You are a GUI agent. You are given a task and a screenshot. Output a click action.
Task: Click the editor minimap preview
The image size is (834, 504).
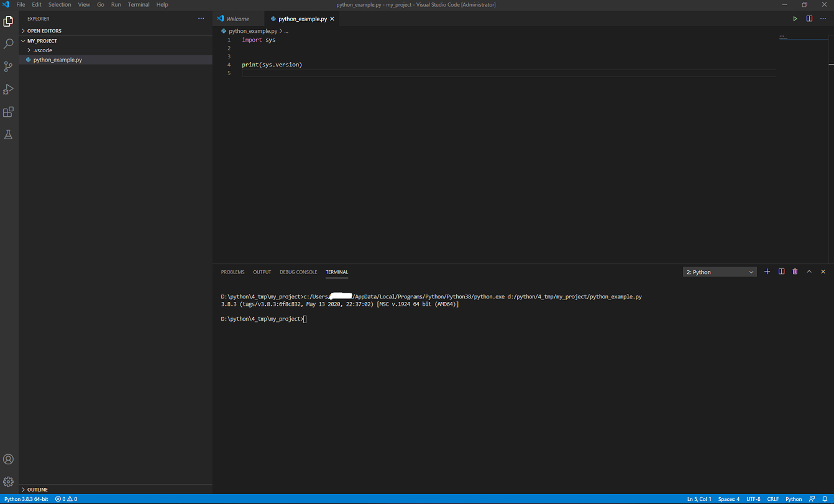[x=802, y=39]
